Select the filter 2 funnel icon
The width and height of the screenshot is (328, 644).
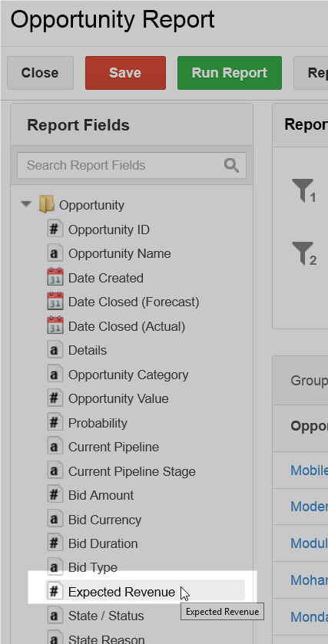click(303, 253)
